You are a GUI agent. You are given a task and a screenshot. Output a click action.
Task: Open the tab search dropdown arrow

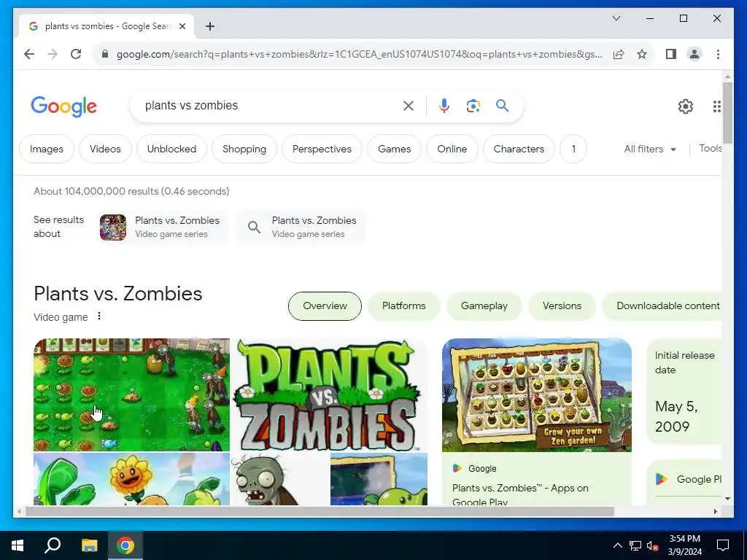pyautogui.click(x=616, y=18)
